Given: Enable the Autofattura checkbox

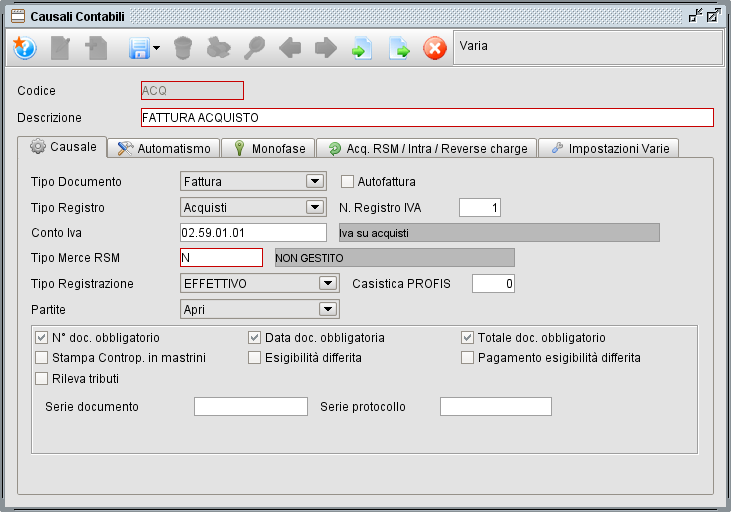Looking at the screenshot, I should [348, 182].
